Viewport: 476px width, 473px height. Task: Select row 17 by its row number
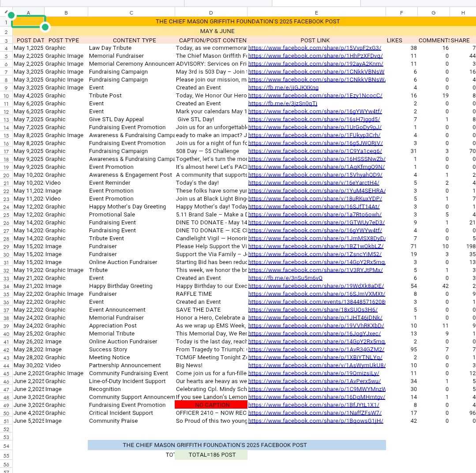[6, 151]
